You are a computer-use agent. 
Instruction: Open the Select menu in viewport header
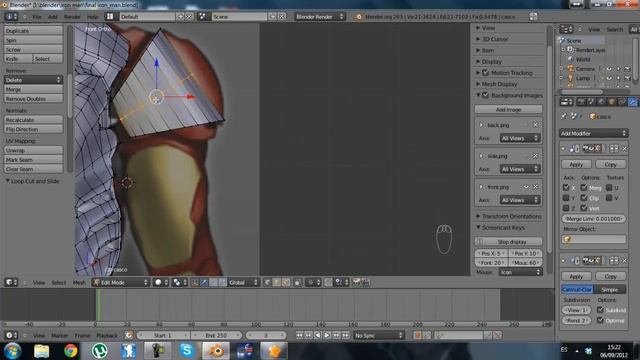pyautogui.click(x=59, y=282)
